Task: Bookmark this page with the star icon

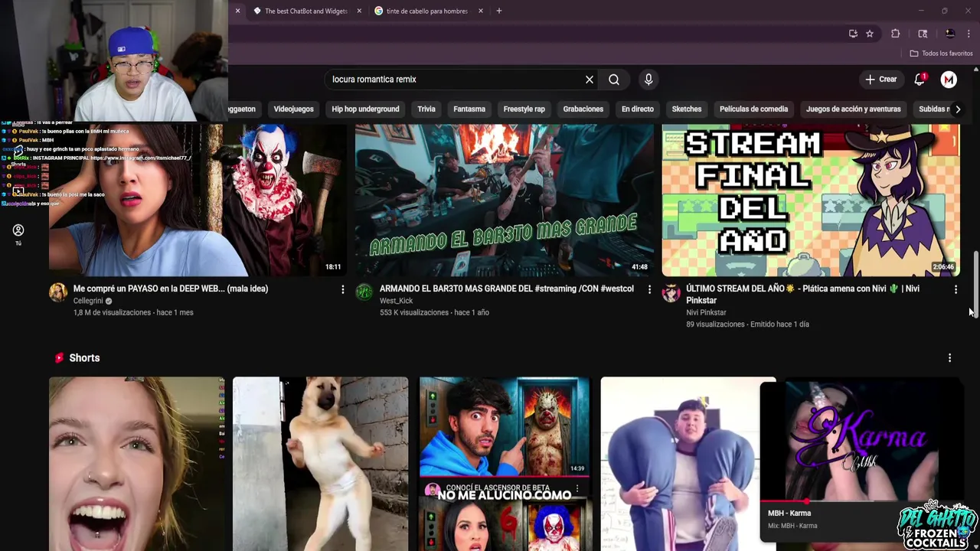Action: 870,34
